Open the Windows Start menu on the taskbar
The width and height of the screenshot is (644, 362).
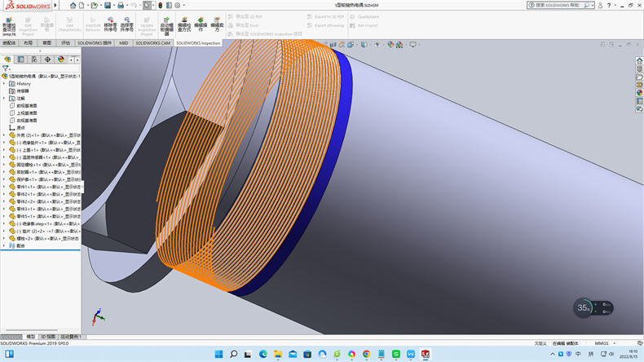(217, 355)
